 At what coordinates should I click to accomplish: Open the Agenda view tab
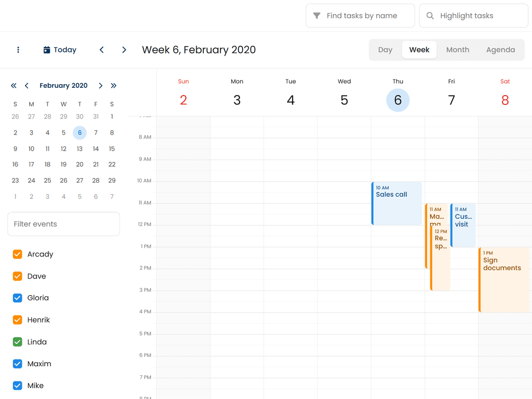pyautogui.click(x=500, y=50)
